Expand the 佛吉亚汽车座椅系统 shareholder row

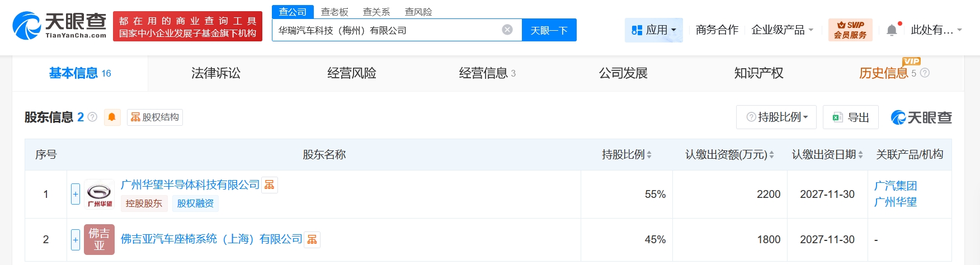click(x=76, y=239)
